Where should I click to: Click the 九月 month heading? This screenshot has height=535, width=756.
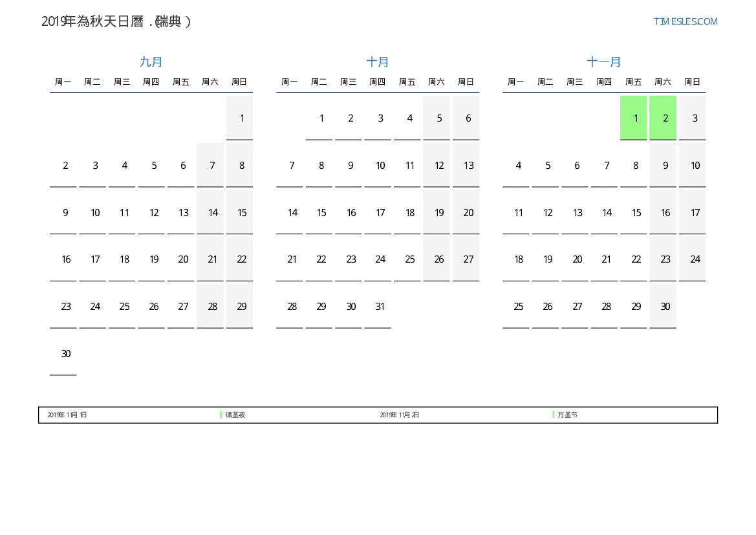151,62
